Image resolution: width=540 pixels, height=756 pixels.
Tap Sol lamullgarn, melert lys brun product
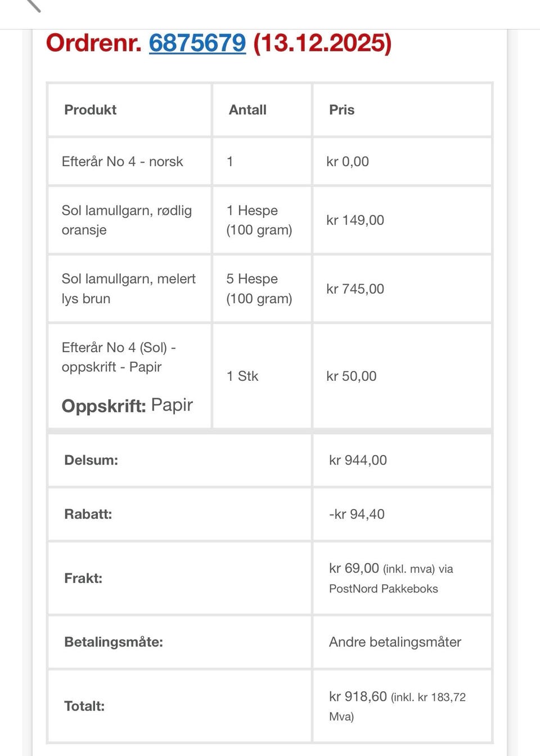coord(128,289)
